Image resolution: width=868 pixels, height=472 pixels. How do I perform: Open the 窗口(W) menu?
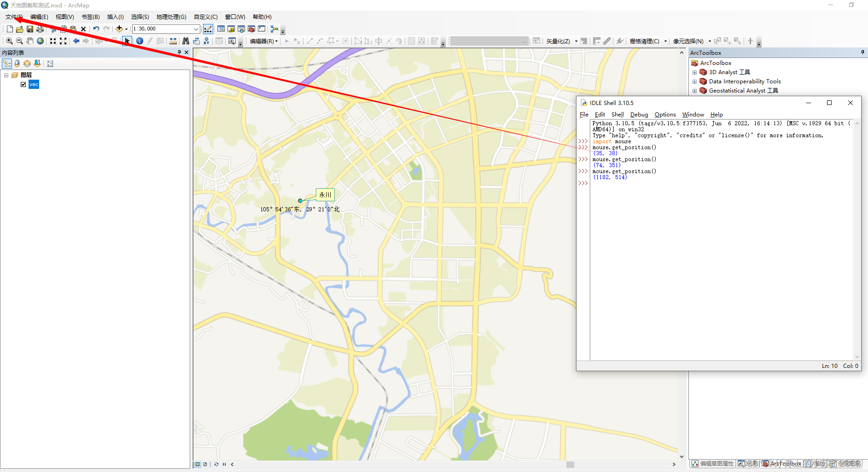pos(235,17)
